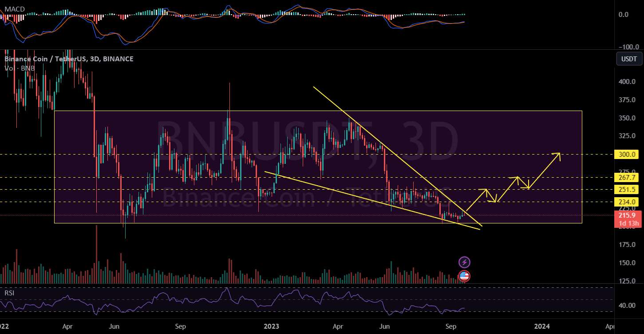Click the 300.0 yellow price level label

[x=626, y=155]
